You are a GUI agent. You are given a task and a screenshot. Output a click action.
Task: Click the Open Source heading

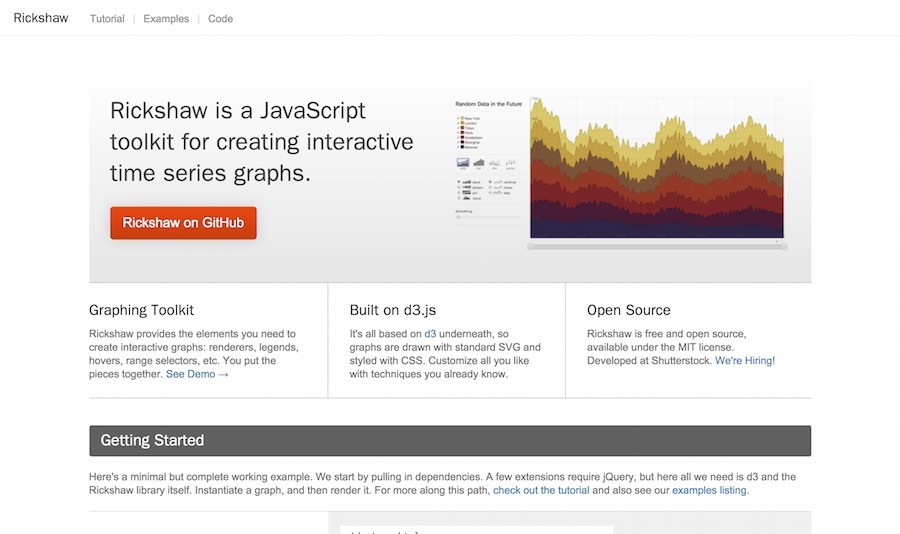629,310
